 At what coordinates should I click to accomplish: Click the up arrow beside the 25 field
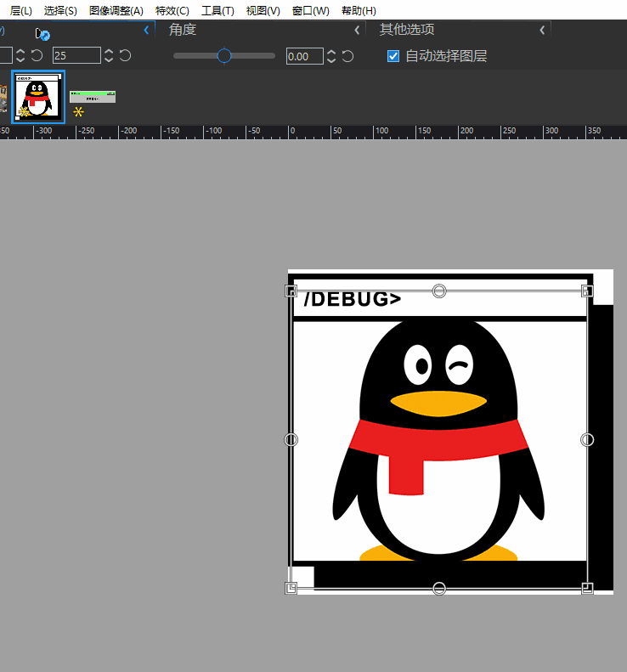[109, 52]
